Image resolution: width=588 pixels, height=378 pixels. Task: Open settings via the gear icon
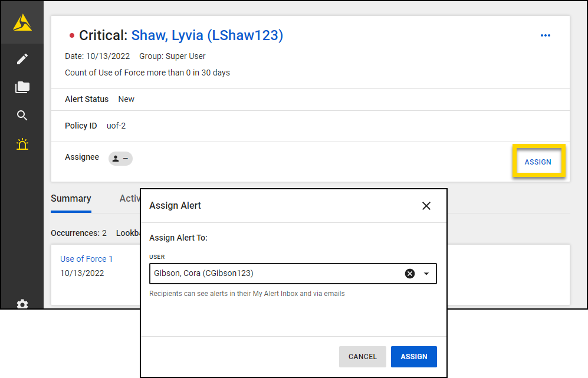[22, 304]
